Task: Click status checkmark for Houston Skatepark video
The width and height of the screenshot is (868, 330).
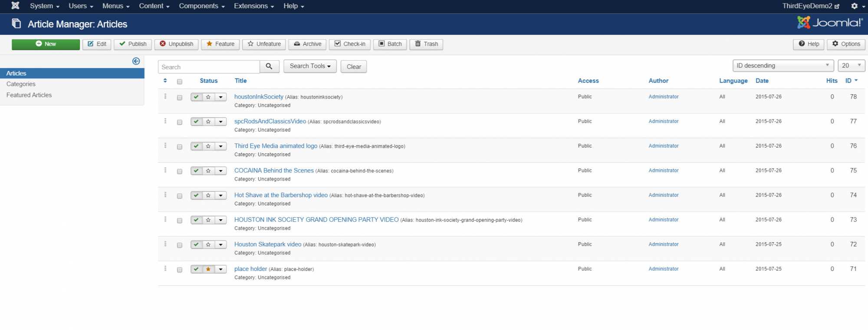Action: 196,245
